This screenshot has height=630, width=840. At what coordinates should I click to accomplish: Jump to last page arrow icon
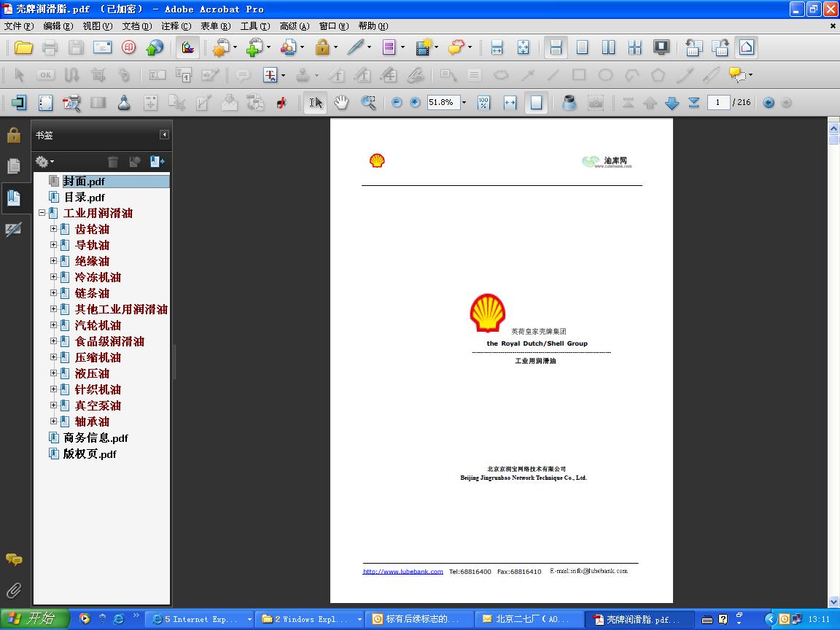(693, 102)
